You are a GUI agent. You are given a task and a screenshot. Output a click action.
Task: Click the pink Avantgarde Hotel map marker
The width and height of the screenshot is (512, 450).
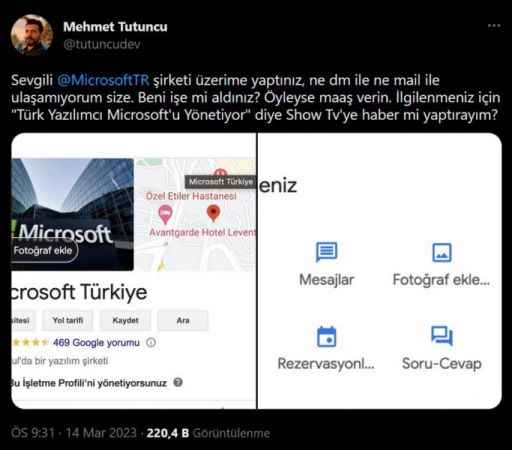[x=165, y=214]
